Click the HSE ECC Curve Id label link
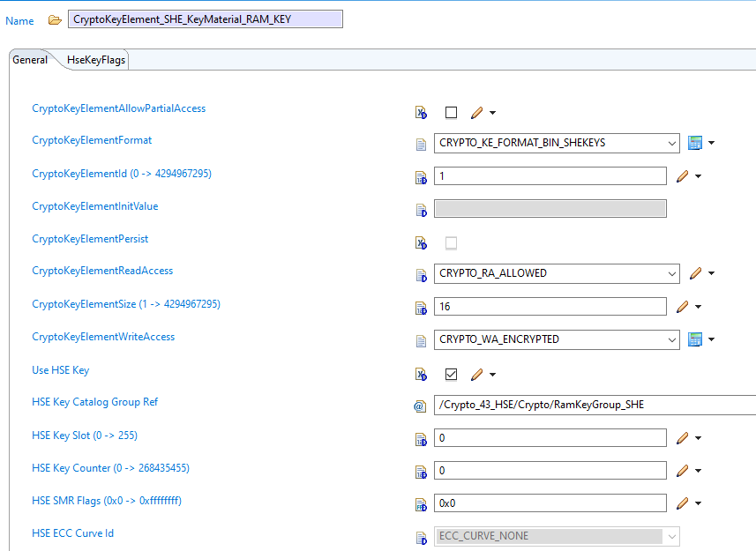Viewport: 756px width, 551px height. coord(71,532)
